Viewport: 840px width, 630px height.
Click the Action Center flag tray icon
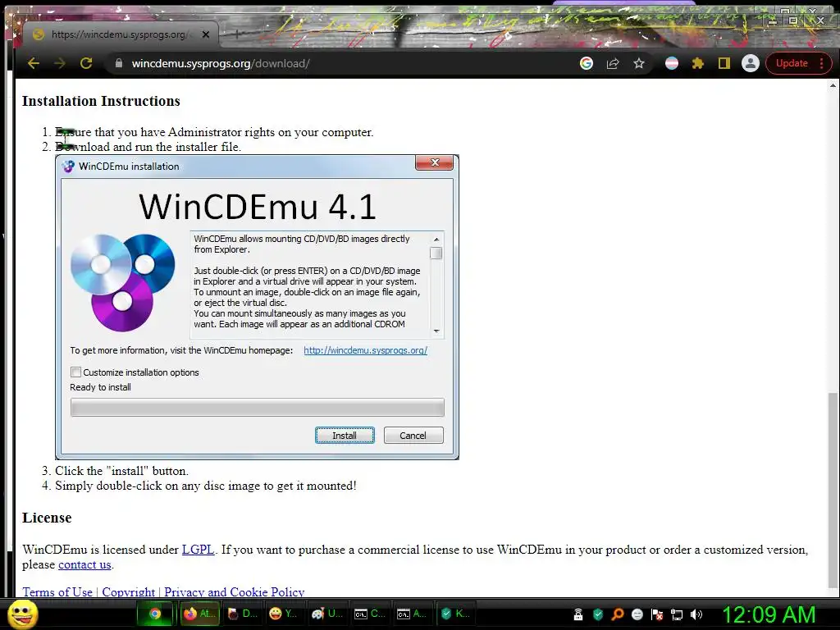click(x=657, y=614)
